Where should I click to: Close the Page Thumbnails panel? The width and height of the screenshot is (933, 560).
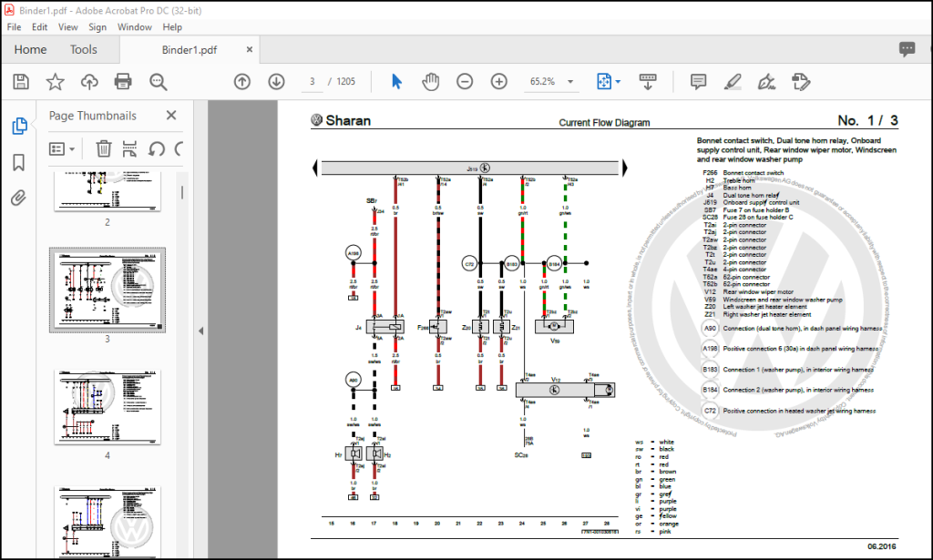(171, 116)
